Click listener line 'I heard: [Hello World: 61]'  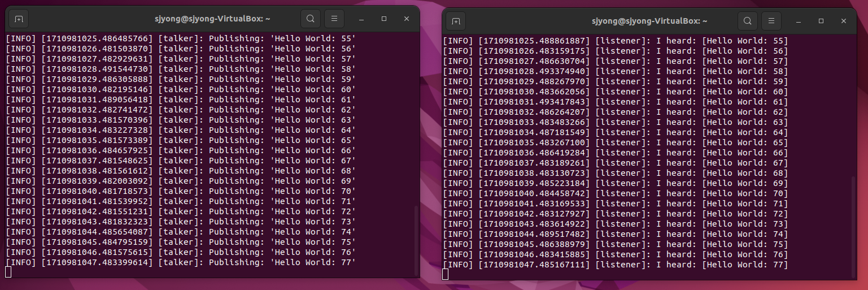615,102
